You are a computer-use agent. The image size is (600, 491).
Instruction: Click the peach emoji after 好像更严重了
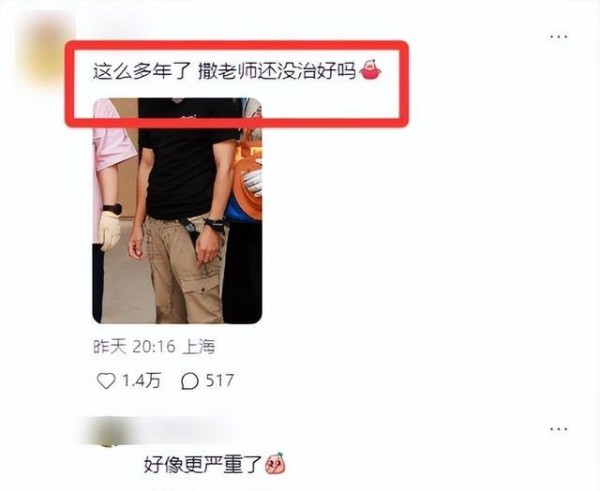point(276,464)
